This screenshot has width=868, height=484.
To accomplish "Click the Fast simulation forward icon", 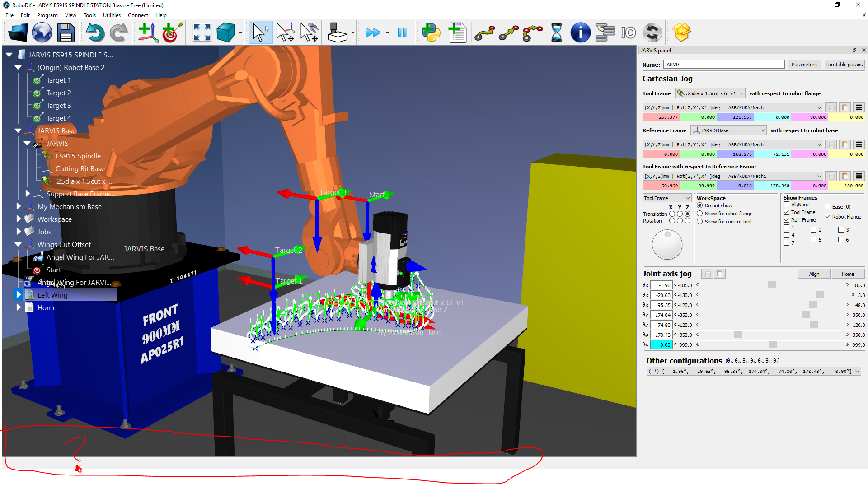I will (x=372, y=33).
